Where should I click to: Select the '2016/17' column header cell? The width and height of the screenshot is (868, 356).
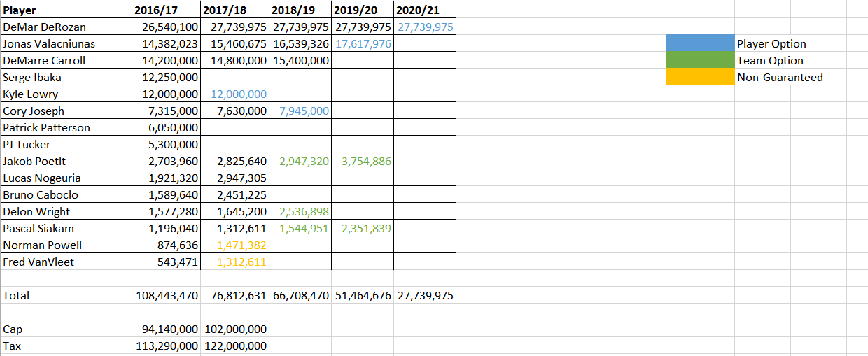tap(166, 10)
